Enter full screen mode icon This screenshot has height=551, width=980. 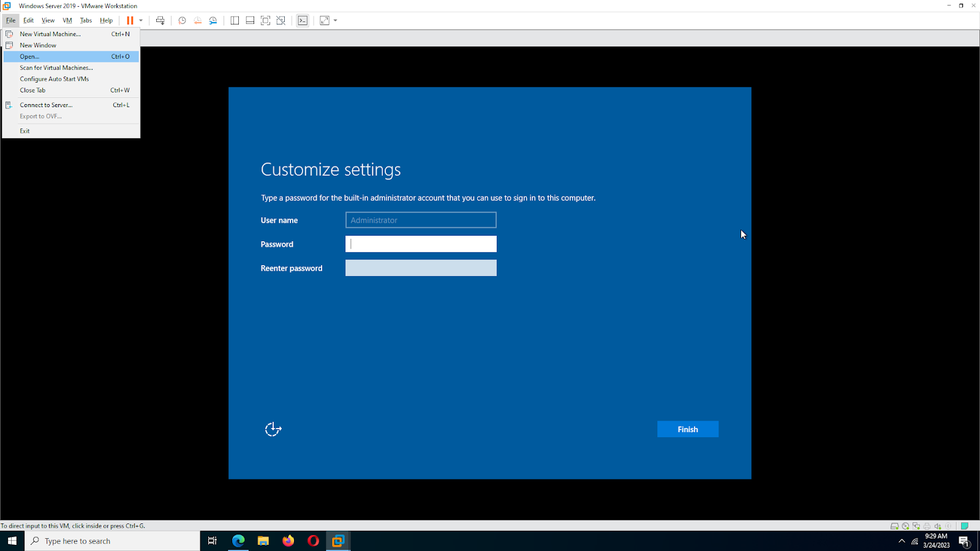[265, 20]
